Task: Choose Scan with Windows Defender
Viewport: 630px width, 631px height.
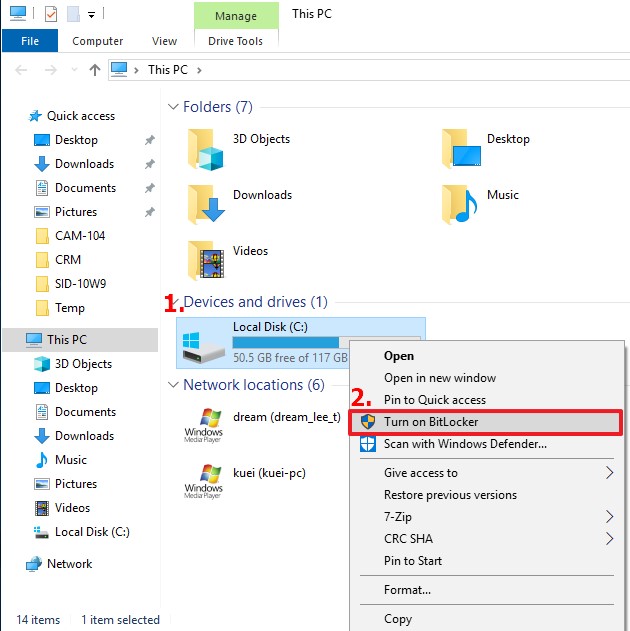Action: [x=465, y=444]
